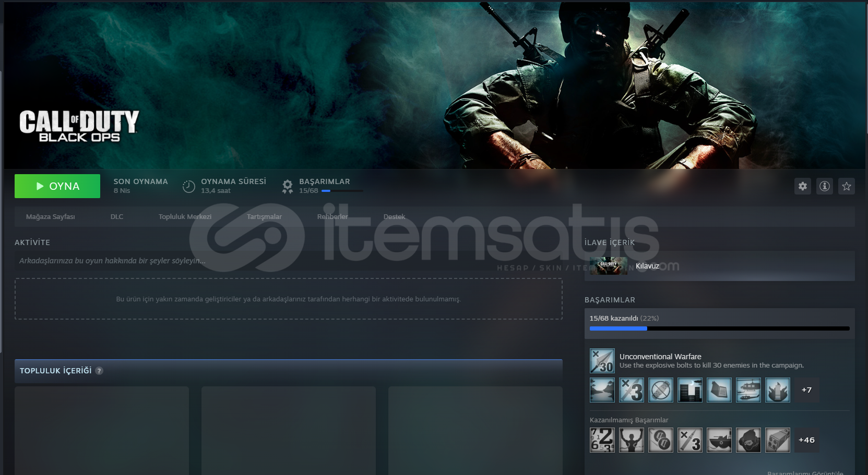Click the 'İlave İçerik' heading
Image resolution: width=868 pixels, height=475 pixels.
[610, 242]
